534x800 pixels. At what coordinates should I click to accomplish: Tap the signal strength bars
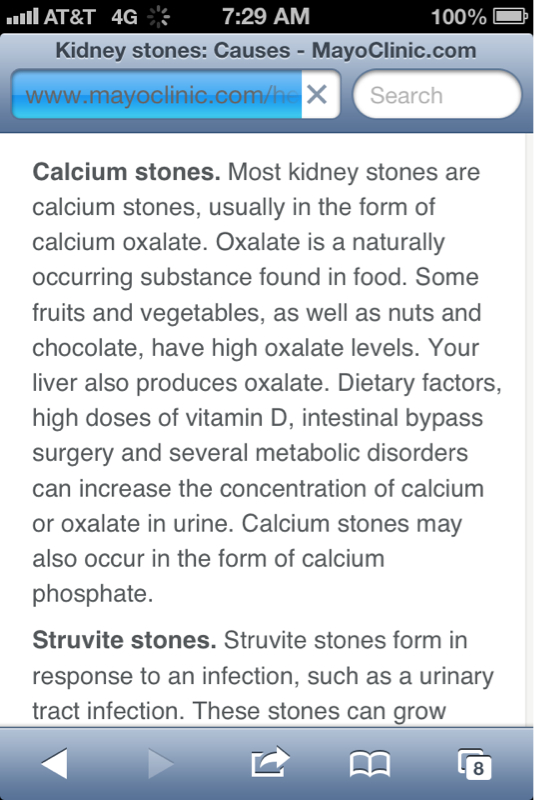[22, 17]
